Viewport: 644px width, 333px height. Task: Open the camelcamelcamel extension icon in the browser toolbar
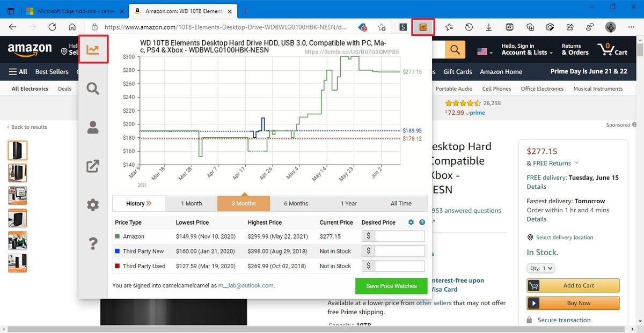[423, 26]
